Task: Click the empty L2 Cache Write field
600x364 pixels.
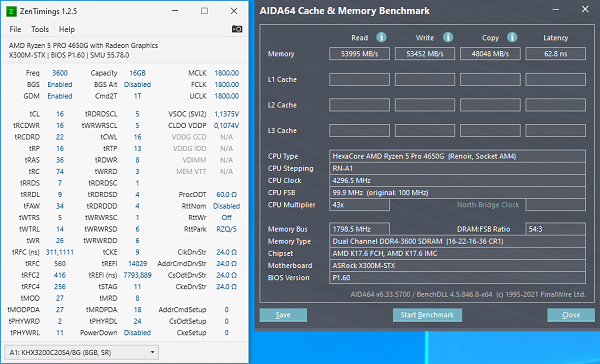Action: point(425,105)
